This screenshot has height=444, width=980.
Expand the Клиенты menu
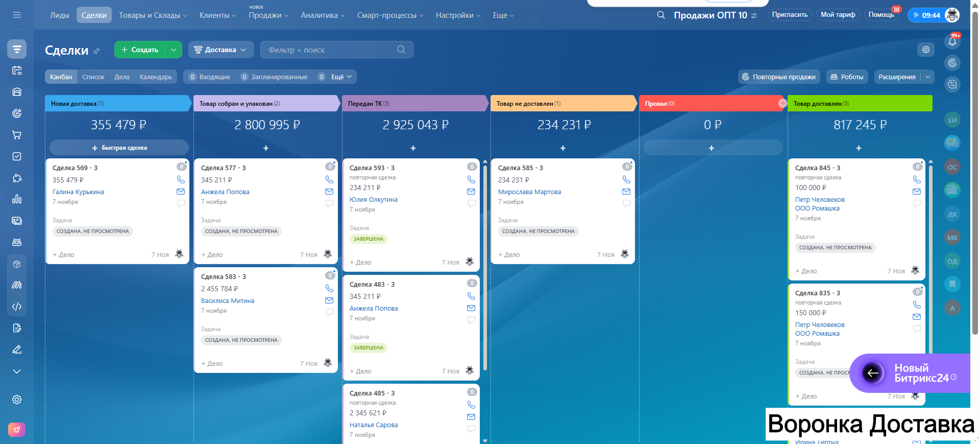[217, 15]
